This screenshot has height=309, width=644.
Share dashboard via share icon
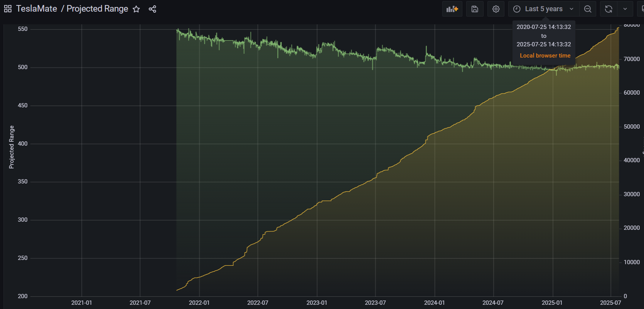click(152, 9)
